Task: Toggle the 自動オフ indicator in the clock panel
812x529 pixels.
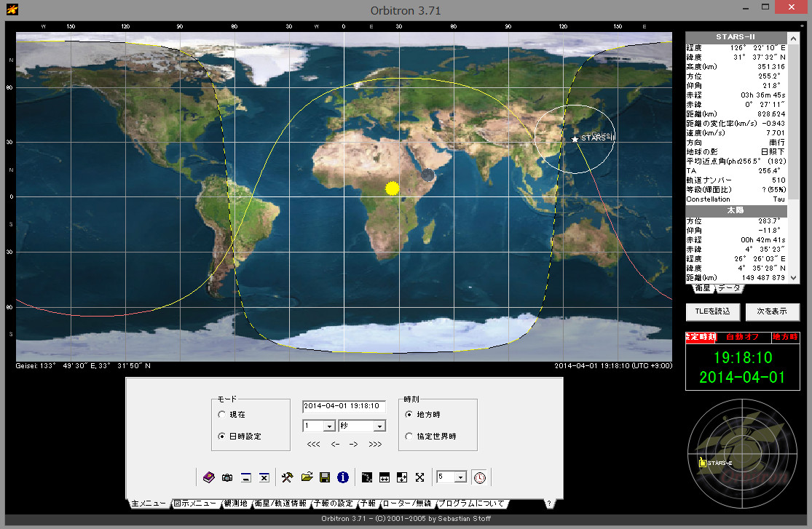Action: pyautogui.click(x=743, y=337)
